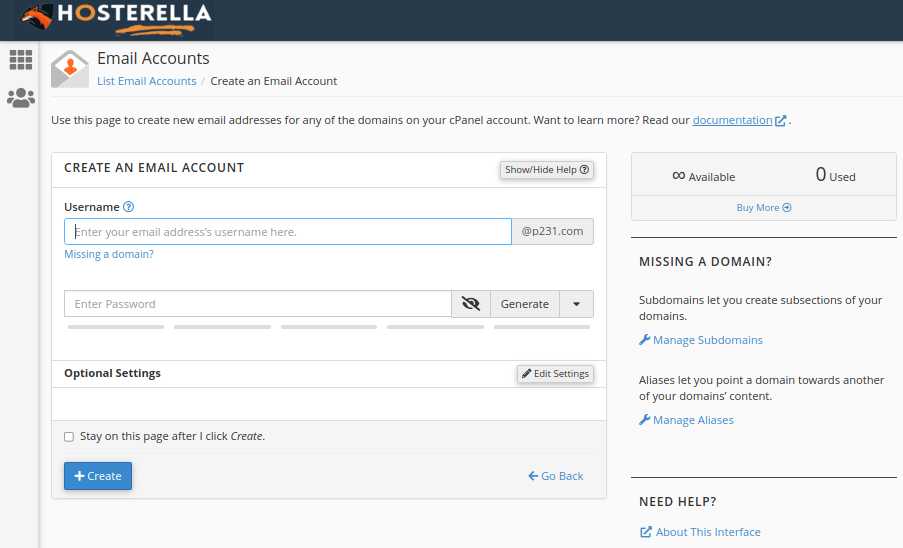903x548 pixels.
Task: Open the apps grid icon in sidebar
Action: coord(21,60)
